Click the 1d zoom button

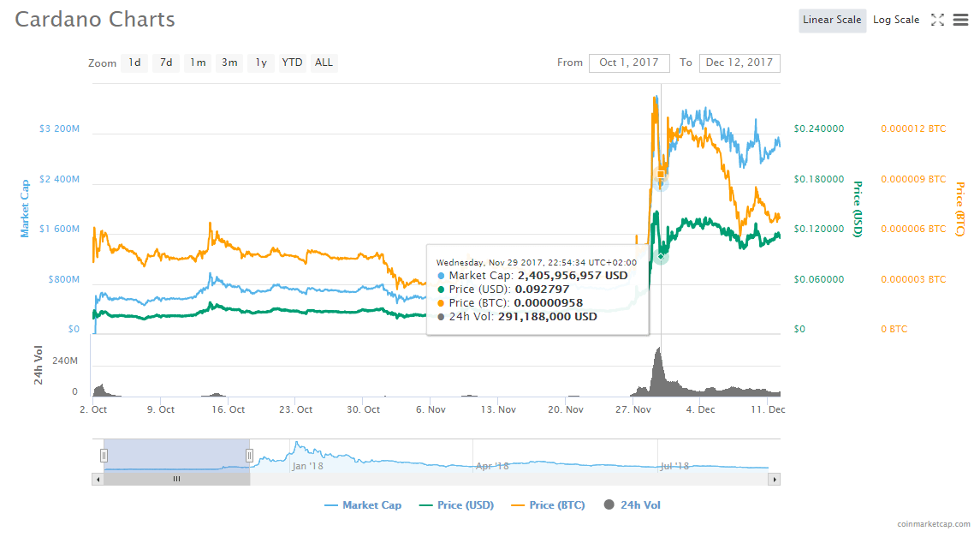[x=134, y=63]
